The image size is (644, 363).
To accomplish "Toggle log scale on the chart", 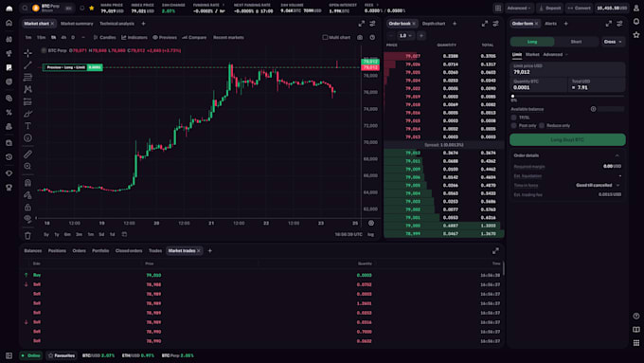I will click(371, 234).
